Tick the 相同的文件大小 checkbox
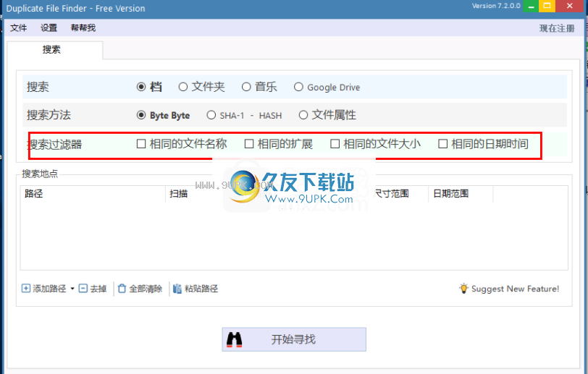Screen dimensions: 588x374 (335, 144)
